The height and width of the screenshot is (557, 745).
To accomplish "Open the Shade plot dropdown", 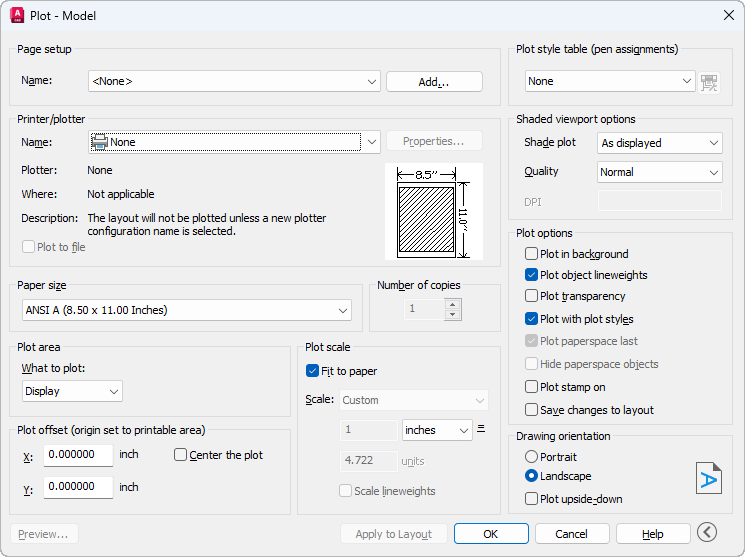I will (x=659, y=143).
